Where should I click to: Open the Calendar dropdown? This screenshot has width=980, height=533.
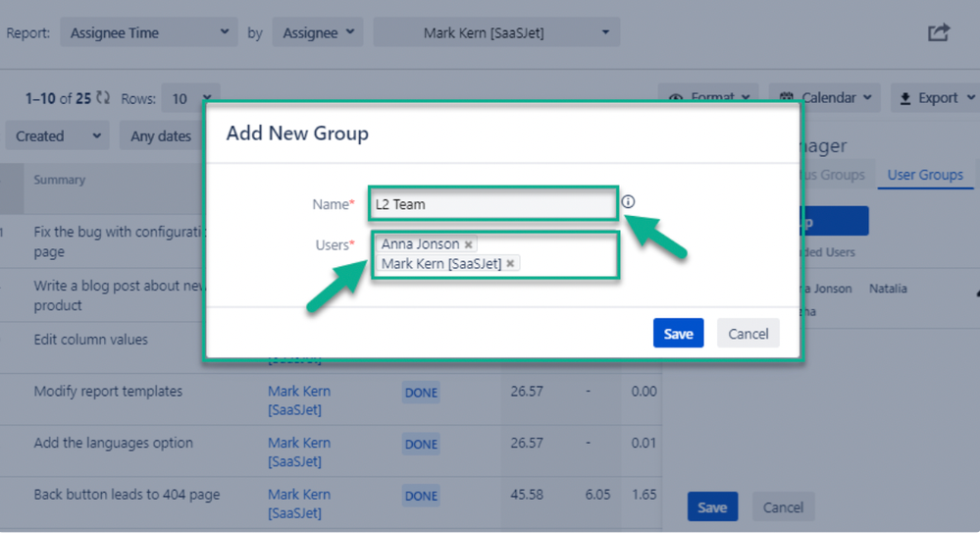point(825,97)
